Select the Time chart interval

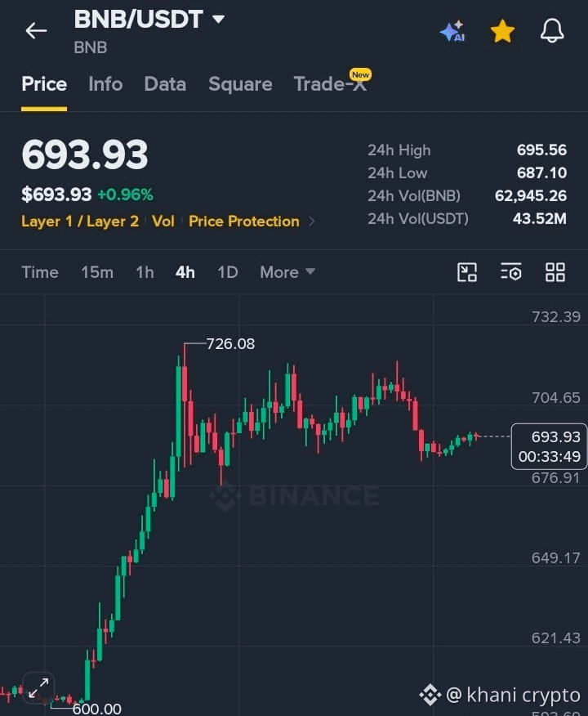tap(40, 272)
